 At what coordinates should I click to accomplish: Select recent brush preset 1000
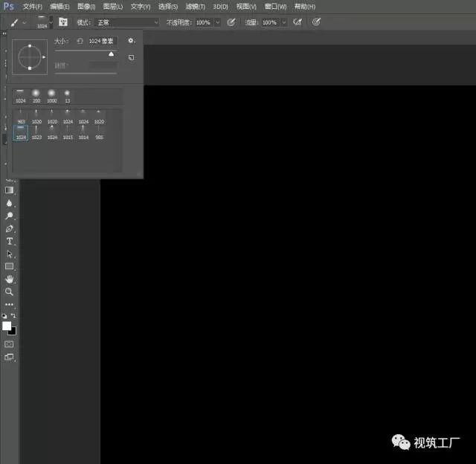pyautogui.click(x=52, y=96)
